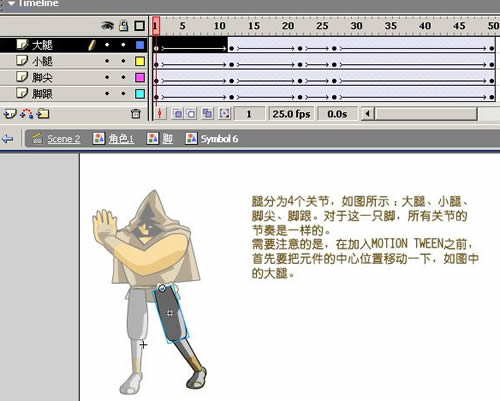Open the 角色1 symbol breadcrumb

point(121,139)
